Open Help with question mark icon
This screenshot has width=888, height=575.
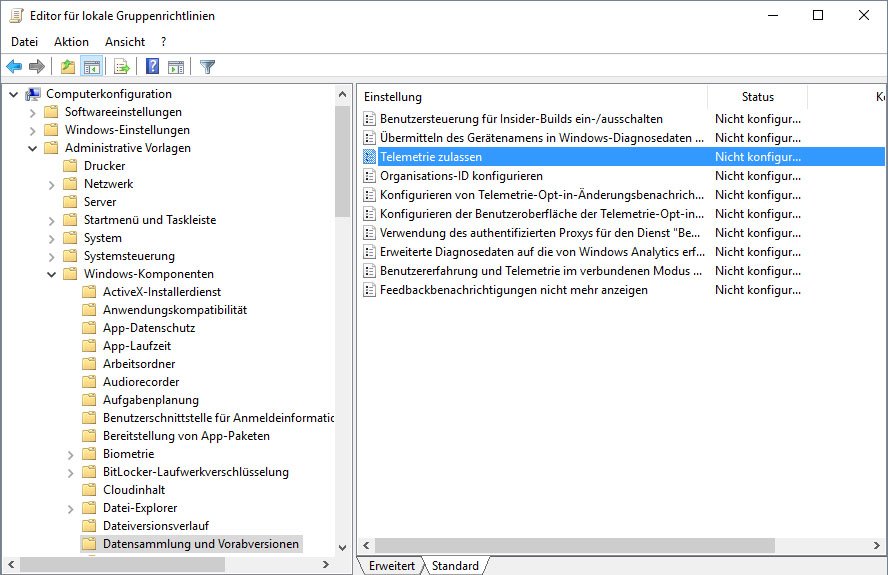[152, 66]
